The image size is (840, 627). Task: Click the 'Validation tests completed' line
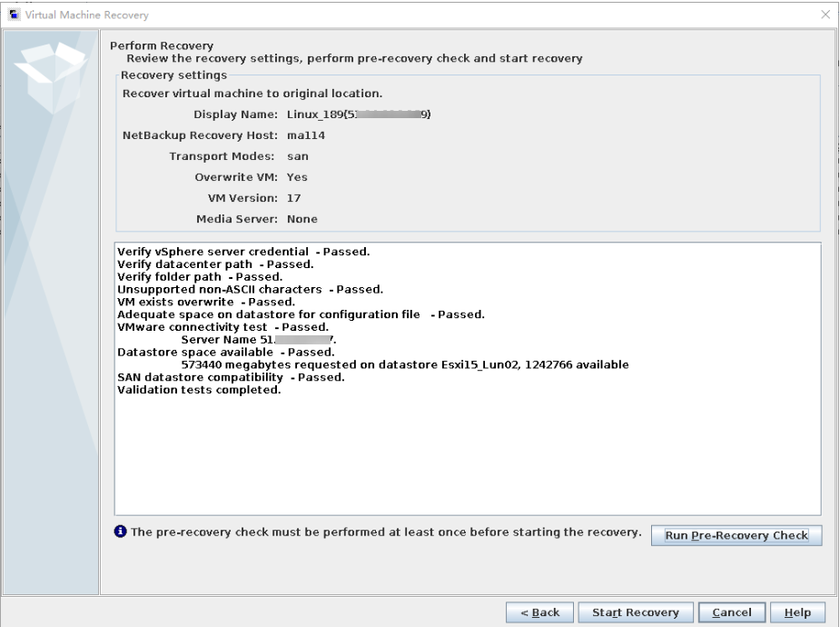point(199,391)
